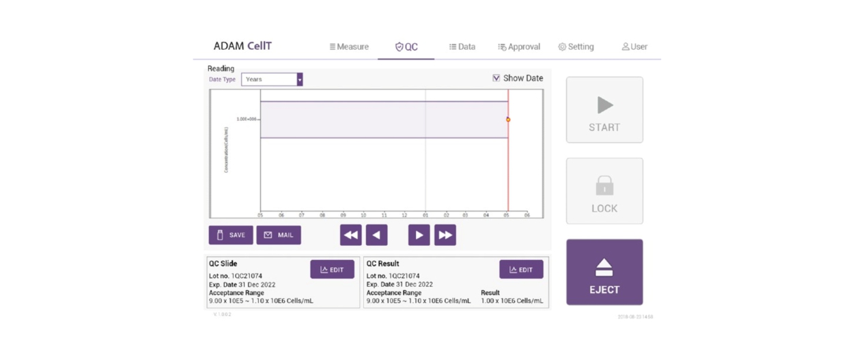Save QC data with SAVE button

click(231, 235)
